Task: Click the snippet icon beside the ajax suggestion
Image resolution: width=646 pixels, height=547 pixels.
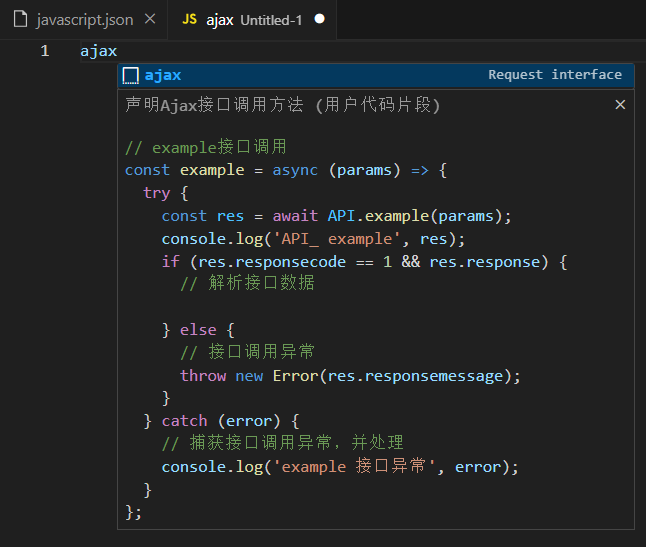Action: click(x=131, y=75)
